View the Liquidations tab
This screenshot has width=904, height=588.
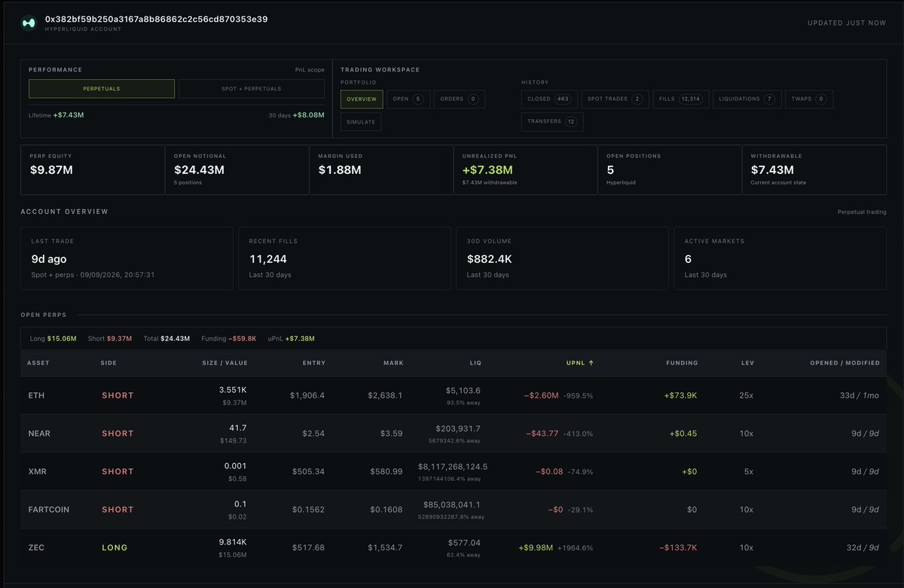[747, 99]
